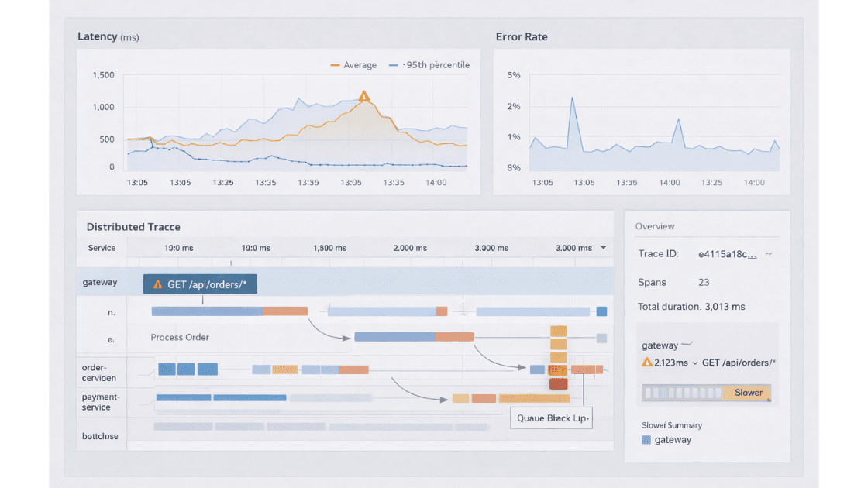This screenshot has height=488, width=868.
Task: Select the GET /api/orders/* span
Action: [200, 284]
